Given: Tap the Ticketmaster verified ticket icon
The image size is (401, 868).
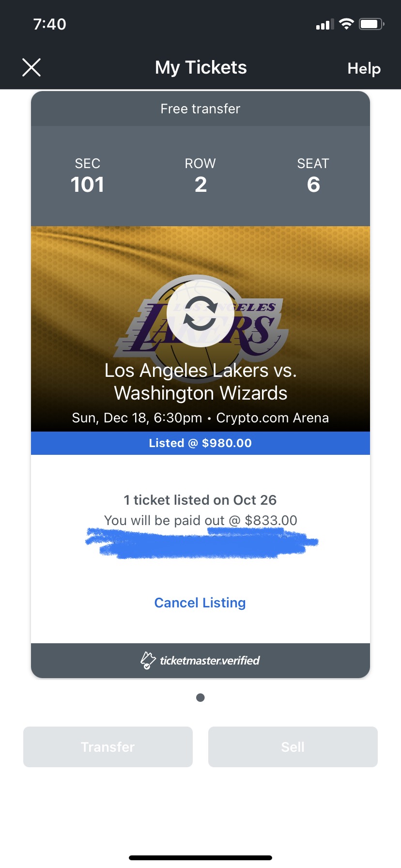Looking at the screenshot, I should pyautogui.click(x=148, y=660).
